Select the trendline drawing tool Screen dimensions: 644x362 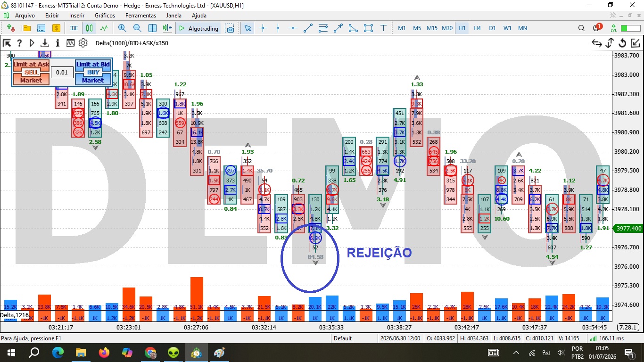(308, 28)
